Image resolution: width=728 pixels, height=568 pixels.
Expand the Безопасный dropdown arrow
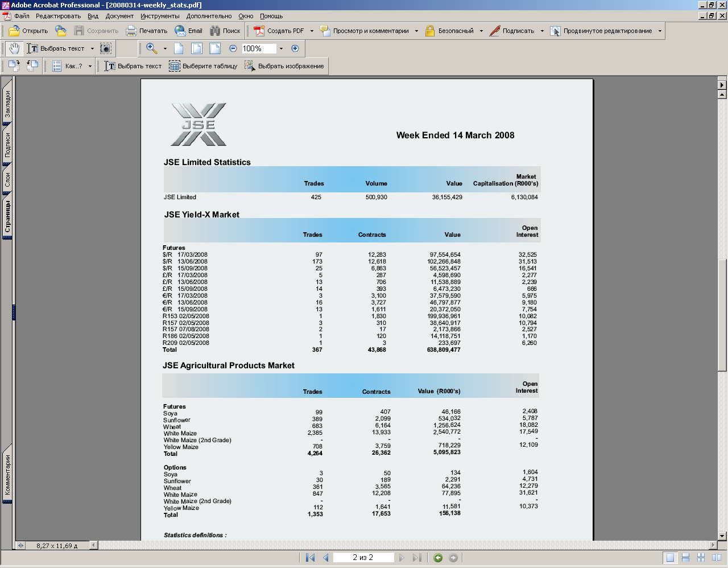click(x=481, y=31)
